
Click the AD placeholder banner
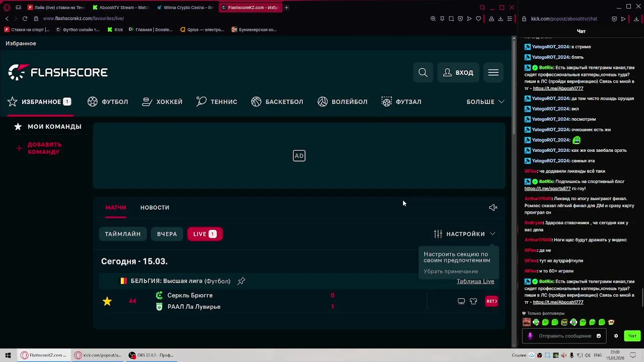tap(299, 156)
